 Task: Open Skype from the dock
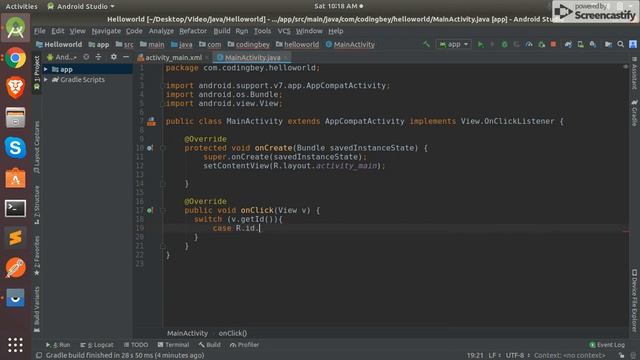pos(16,148)
